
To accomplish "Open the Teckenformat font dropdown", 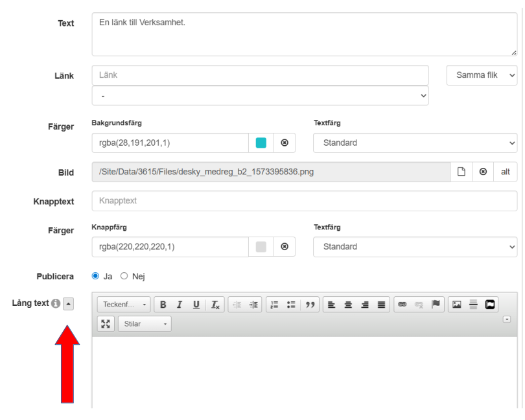I will 124,304.
